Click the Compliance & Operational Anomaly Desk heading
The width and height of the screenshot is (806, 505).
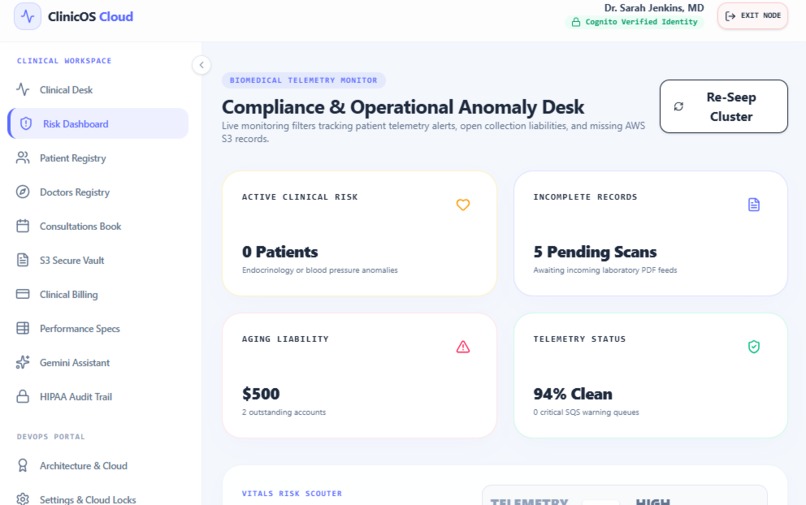[403, 107]
